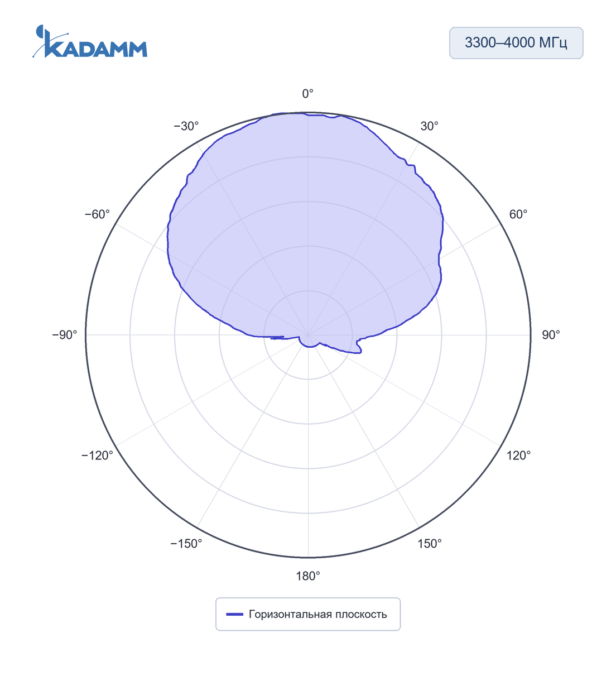Click the blue legend line swatch
Image resolution: width=616 pixels, height=676 pixels.
click(x=234, y=615)
